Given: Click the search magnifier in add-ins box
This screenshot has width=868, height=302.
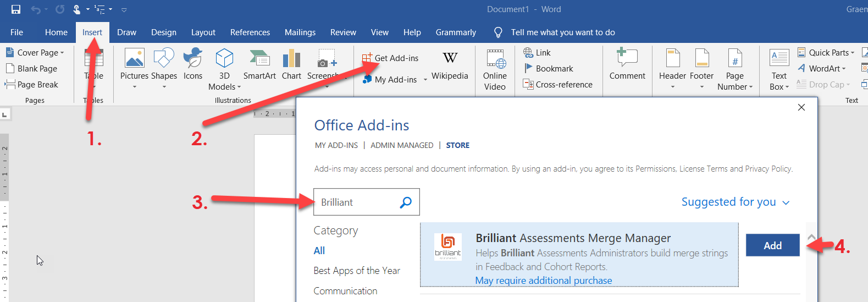Looking at the screenshot, I should 406,202.
